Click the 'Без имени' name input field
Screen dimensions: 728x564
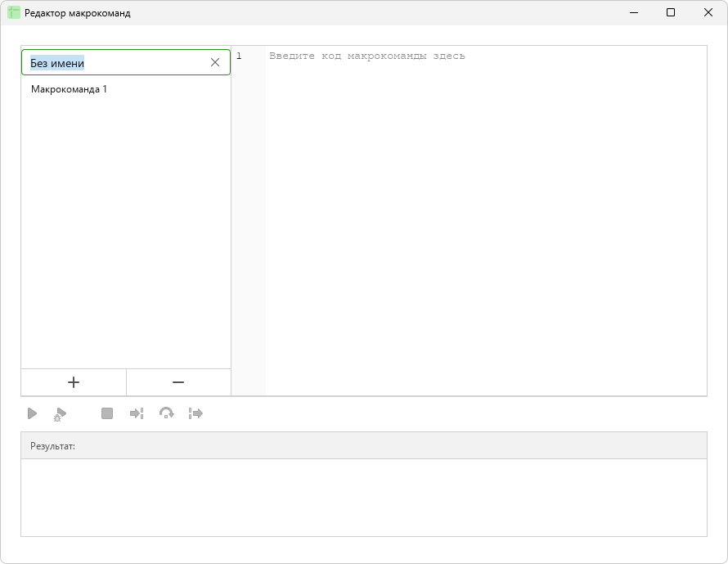tap(116, 62)
